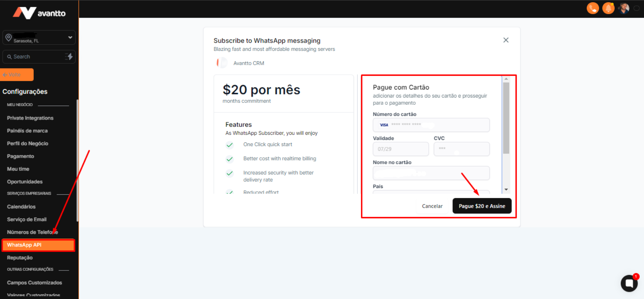Close the WhatsApp subscription dialog

click(506, 40)
